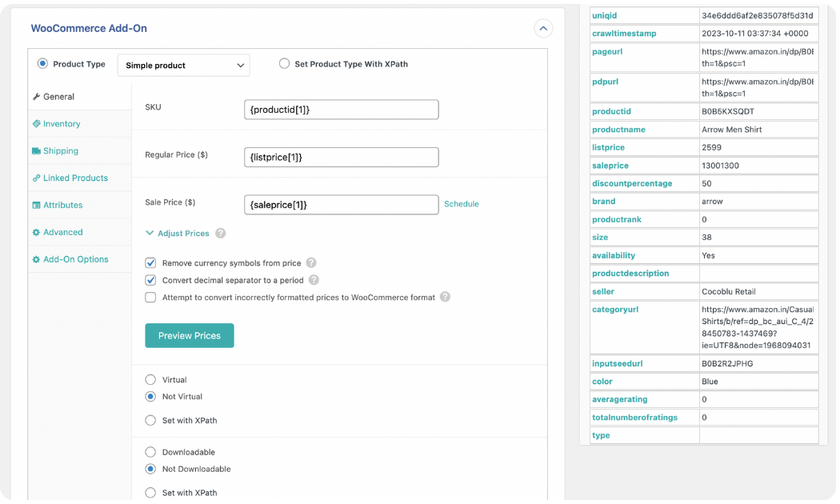Open the Simple product dropdown

coord(183,64)
